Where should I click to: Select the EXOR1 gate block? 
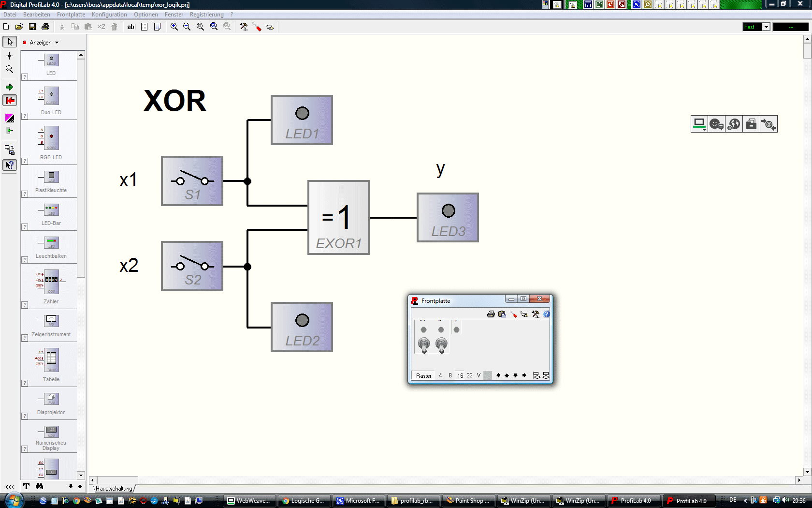pyautogui.click(x=339, y=218)
